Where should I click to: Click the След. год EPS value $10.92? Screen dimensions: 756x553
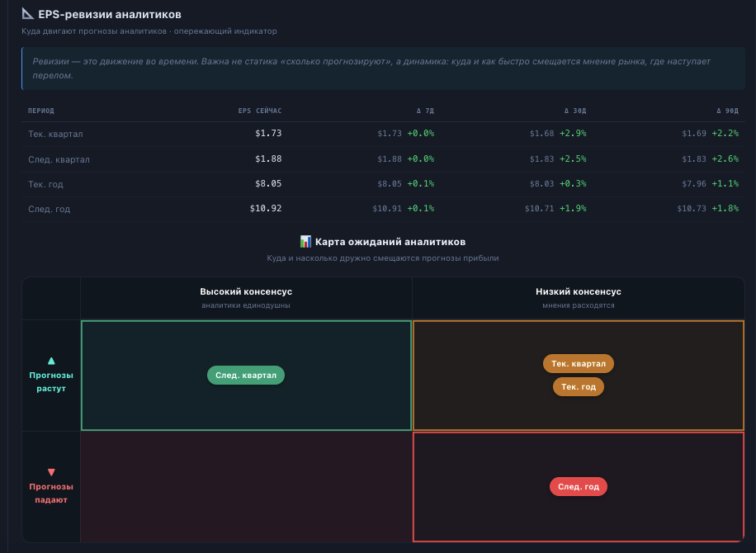(x=266, y=208)
